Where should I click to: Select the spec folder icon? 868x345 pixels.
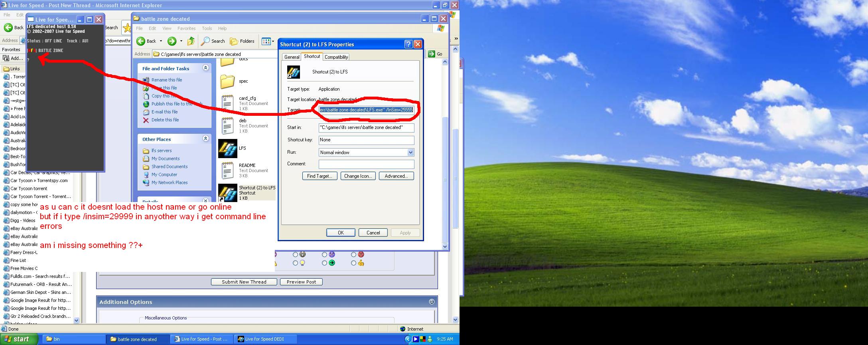pos(227,81)
